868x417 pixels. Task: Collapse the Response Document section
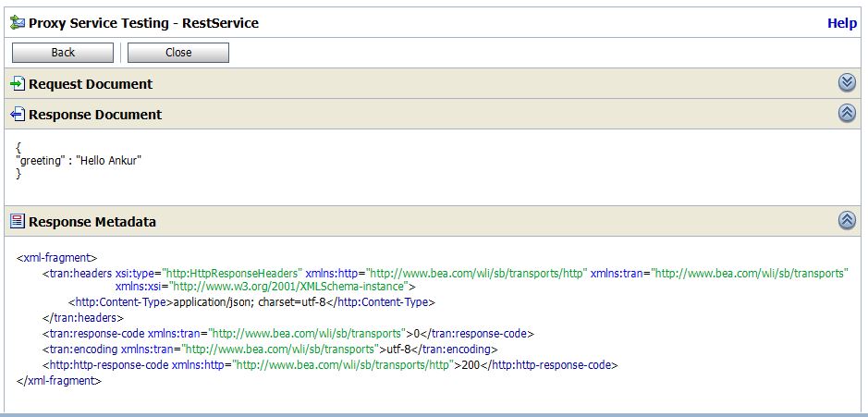(847, 114)
